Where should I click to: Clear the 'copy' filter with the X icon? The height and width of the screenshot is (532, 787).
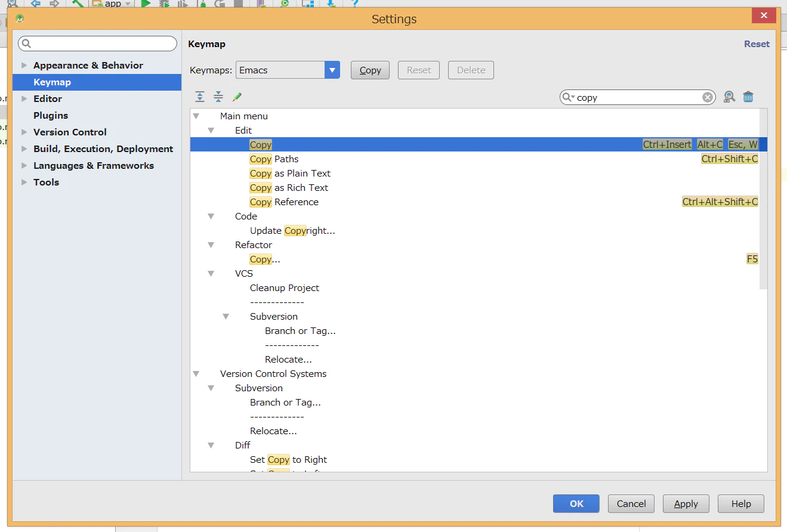[707, 97]
